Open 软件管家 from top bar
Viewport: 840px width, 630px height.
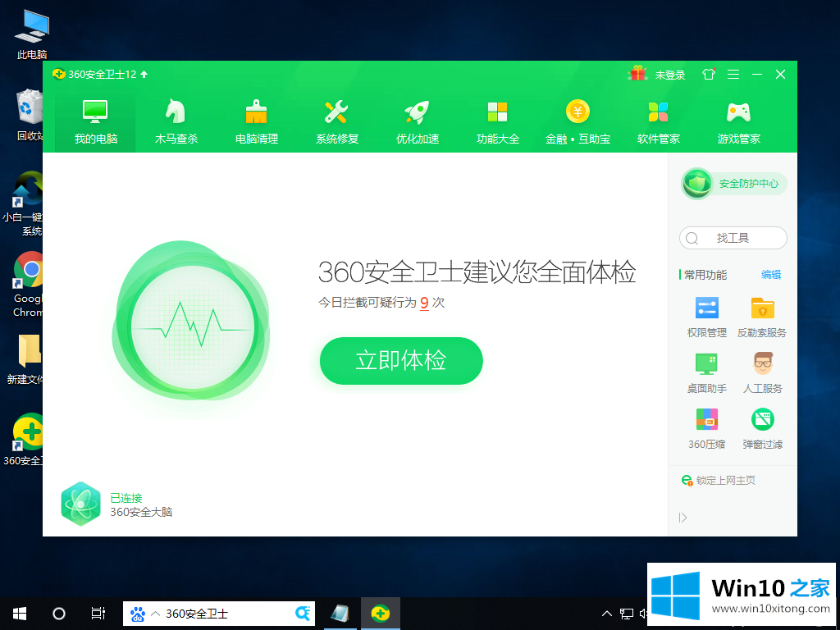[x=659, y=122]
